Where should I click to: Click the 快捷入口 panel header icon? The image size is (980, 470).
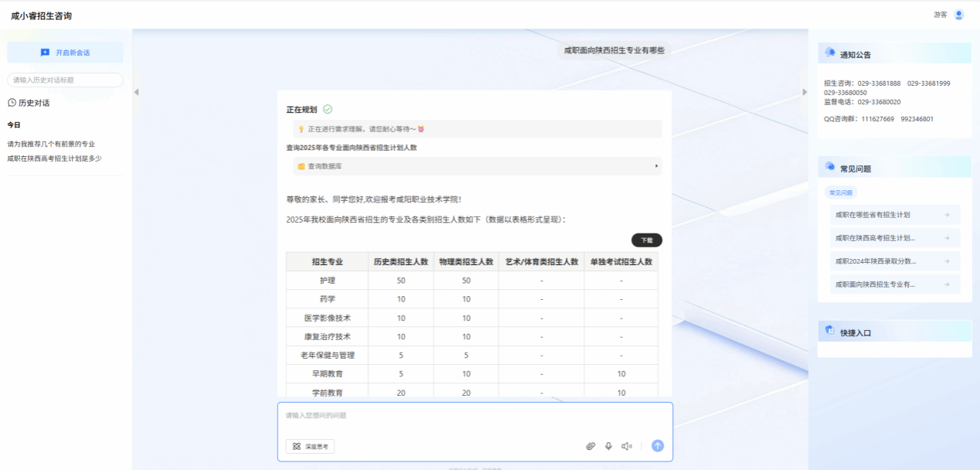830,331
